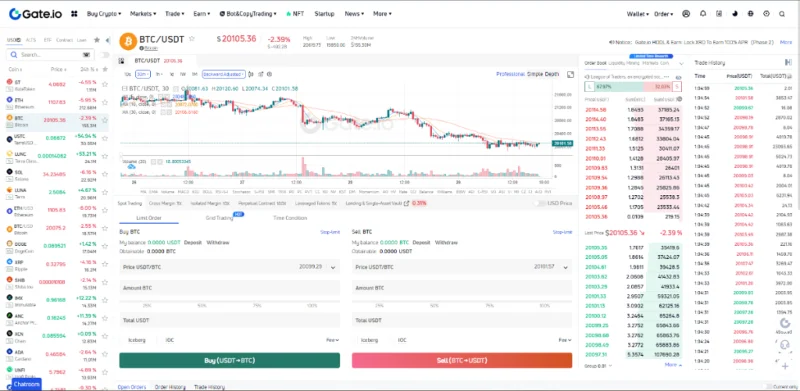Toggle the Trade History panel layout icon

click(788, 62)
